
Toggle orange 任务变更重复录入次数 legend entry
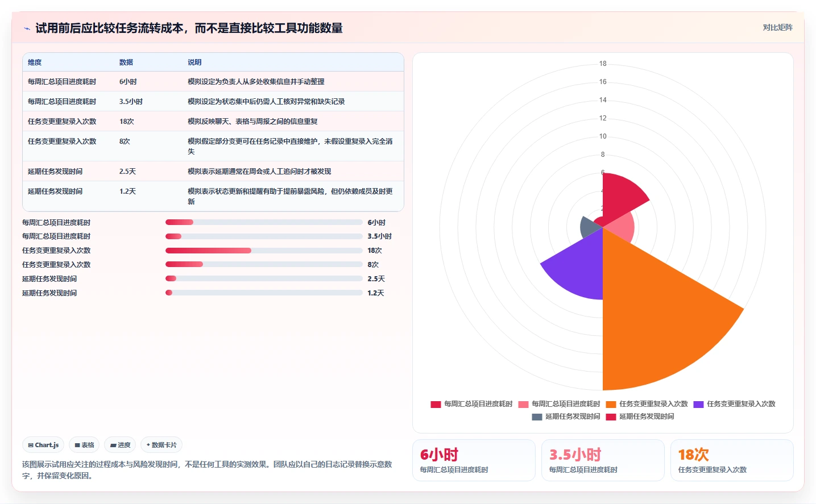pyautogui.click(x=647, y=404)
